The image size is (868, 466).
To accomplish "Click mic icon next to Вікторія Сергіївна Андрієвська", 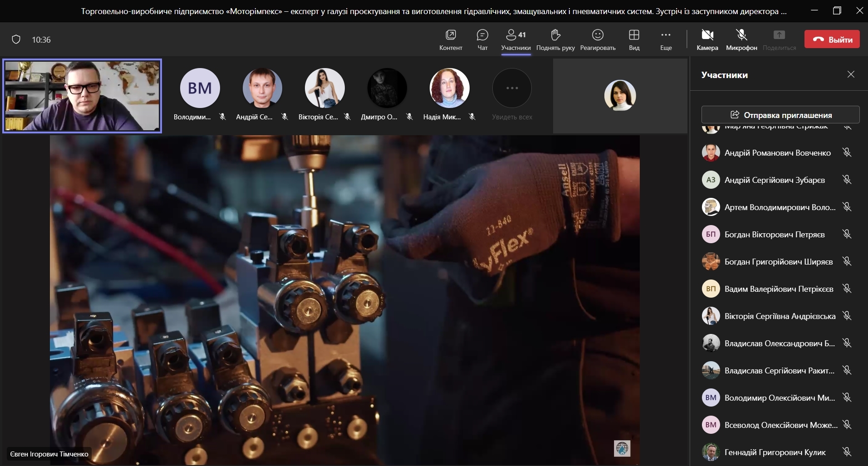I will 847,316.
